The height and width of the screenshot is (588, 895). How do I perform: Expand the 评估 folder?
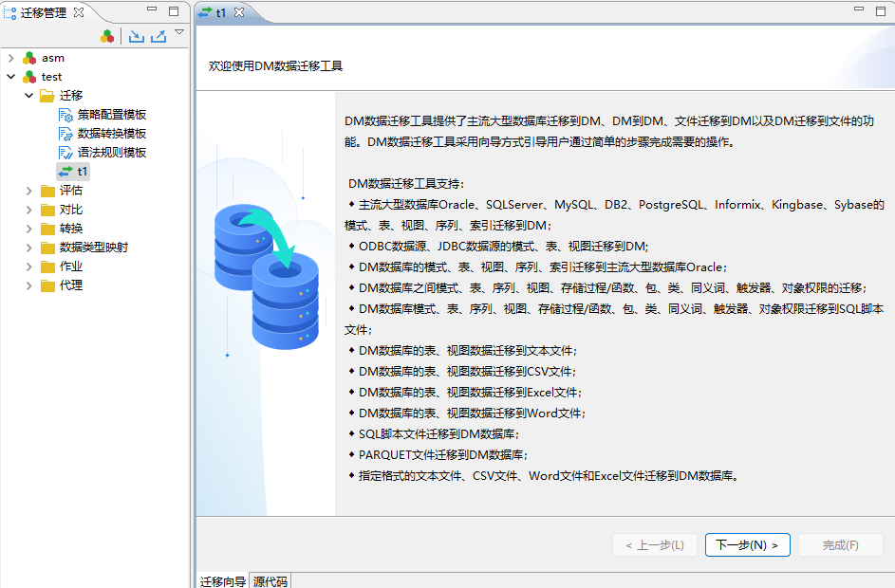click(28, 190)
